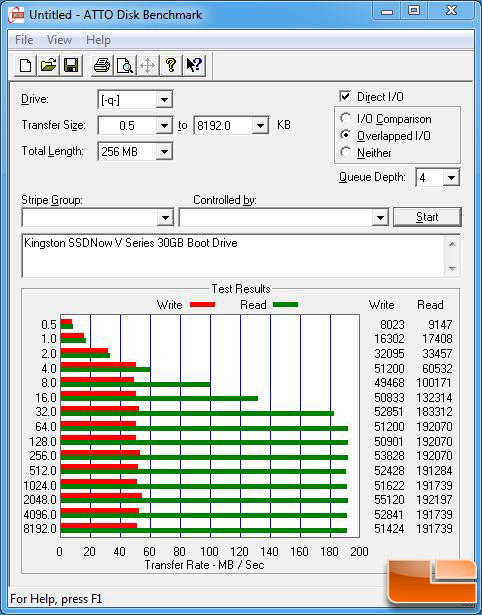482x615 pixels.
Task: Click the write value 49468
Action: 389,383
